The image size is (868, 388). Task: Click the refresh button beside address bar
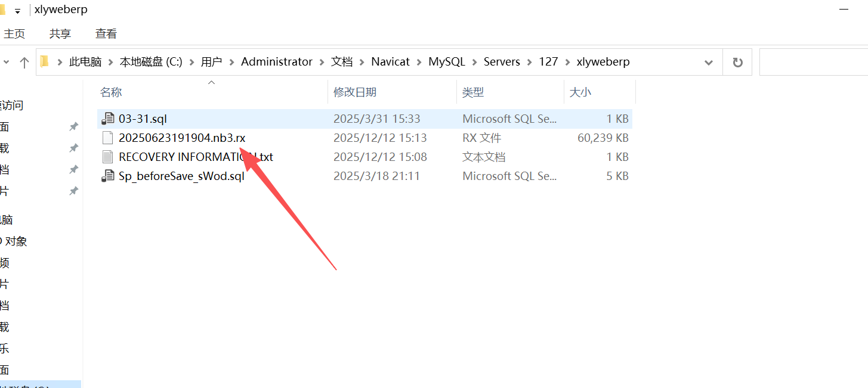737,62
